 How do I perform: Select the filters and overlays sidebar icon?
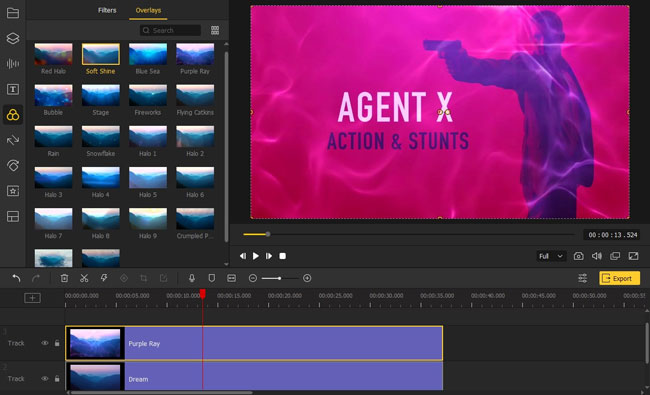[x=13, y=115]
